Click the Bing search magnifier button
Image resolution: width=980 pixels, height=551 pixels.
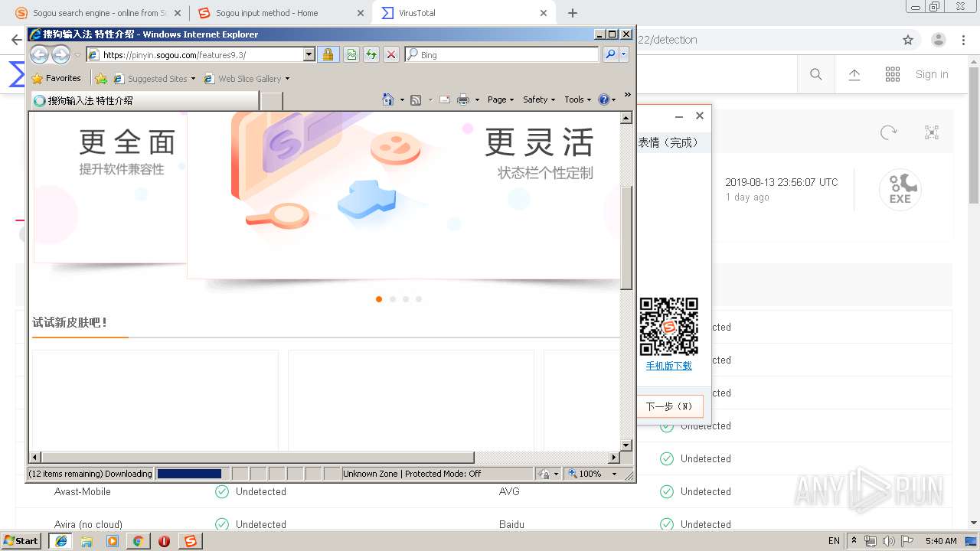[609, 54]
